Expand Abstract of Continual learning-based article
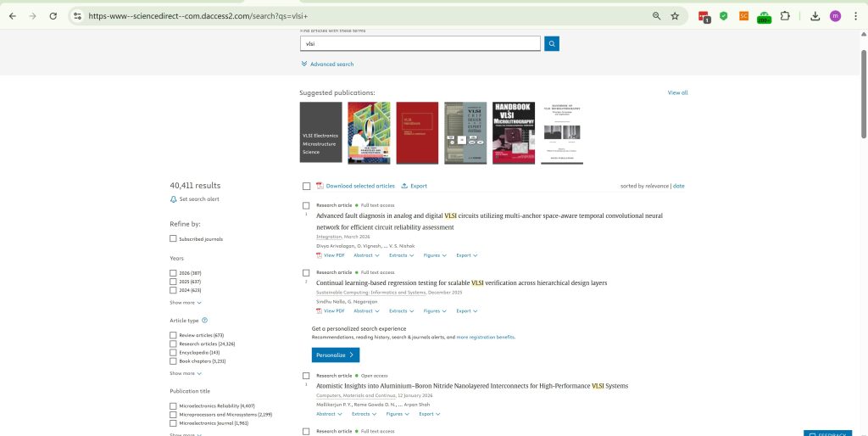868x436 pixels. click(x=366, y=310)
